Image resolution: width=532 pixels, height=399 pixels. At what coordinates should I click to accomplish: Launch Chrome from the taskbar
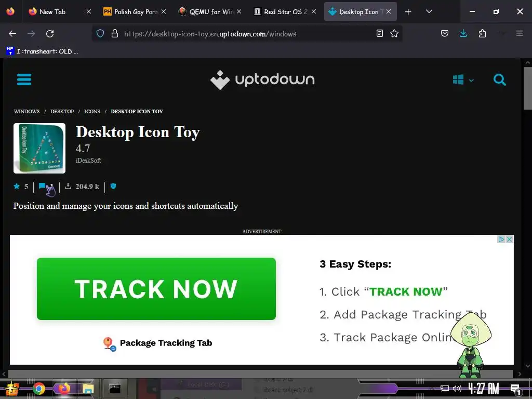[x=38, y=389]
